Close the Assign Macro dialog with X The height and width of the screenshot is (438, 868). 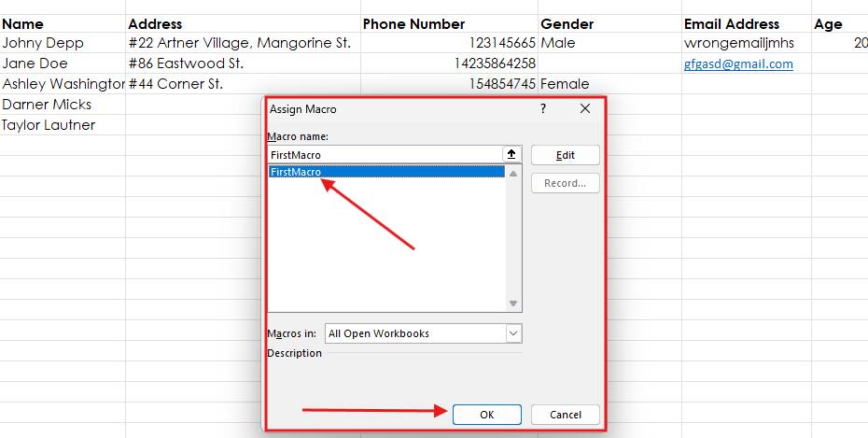click(x=585, y=109)
